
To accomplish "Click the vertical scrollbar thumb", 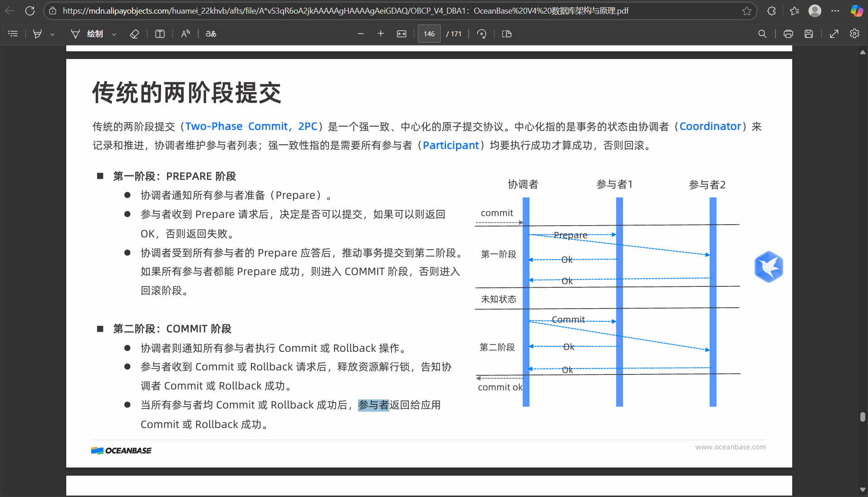I will [x=863, y=417].
